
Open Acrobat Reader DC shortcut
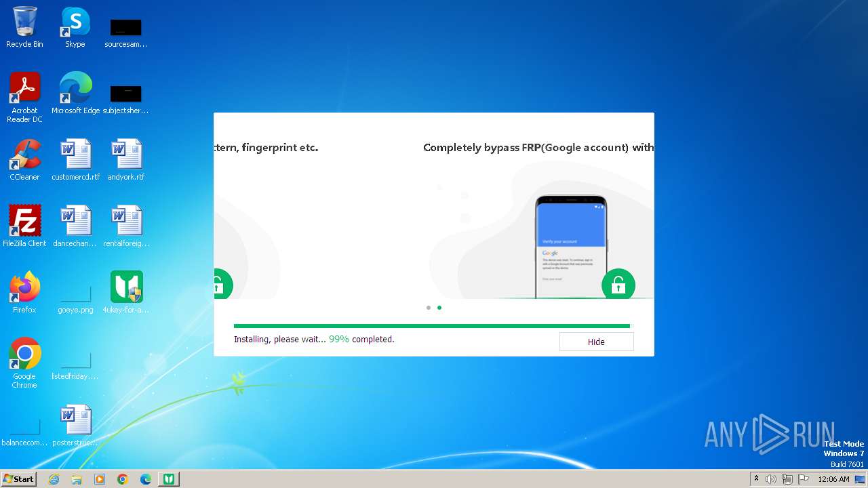coord(24,98)
